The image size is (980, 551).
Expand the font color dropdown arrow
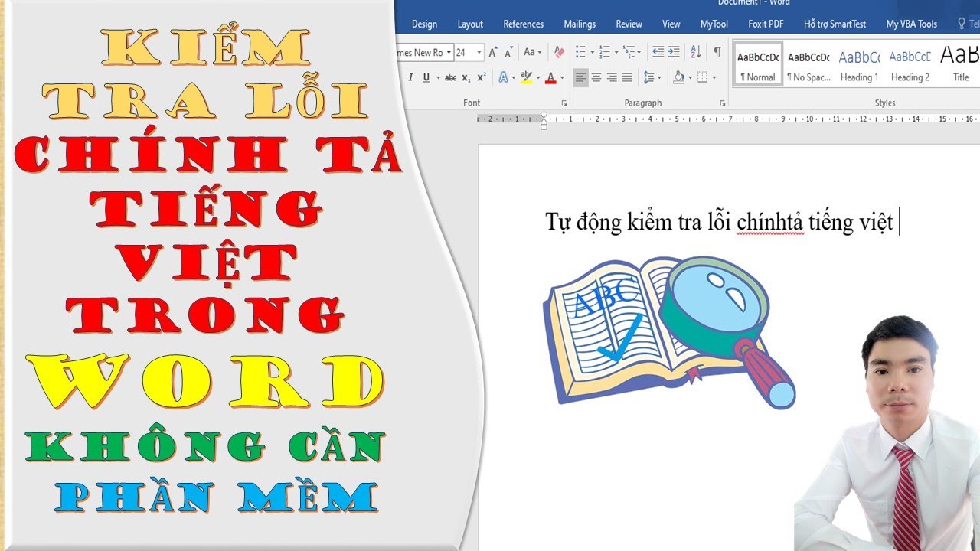pyautogui.click(x=561, y=77)
